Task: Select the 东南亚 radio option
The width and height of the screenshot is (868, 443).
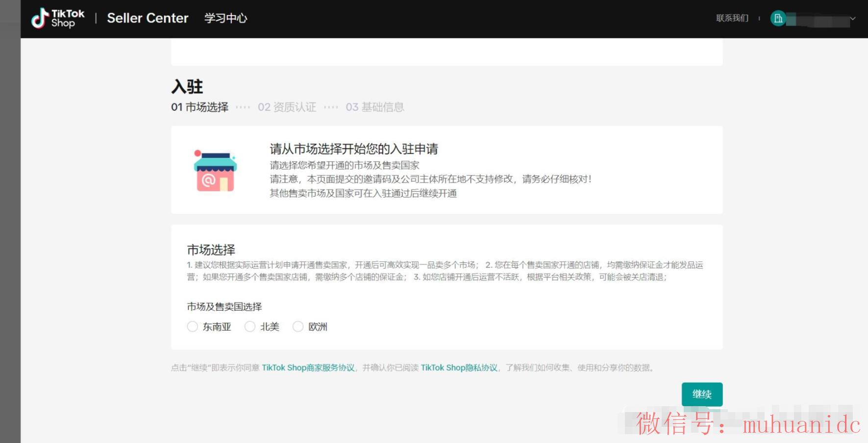Action: click(193, 327)
